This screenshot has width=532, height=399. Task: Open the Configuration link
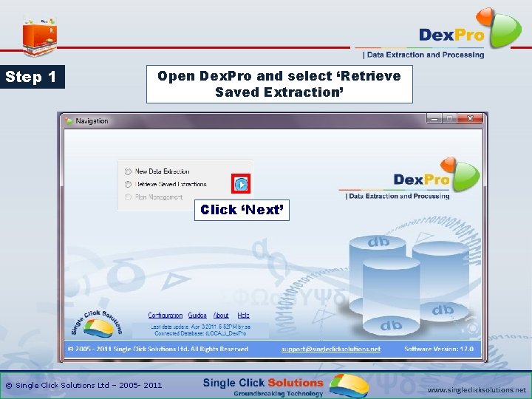click(x=166, y=316)
